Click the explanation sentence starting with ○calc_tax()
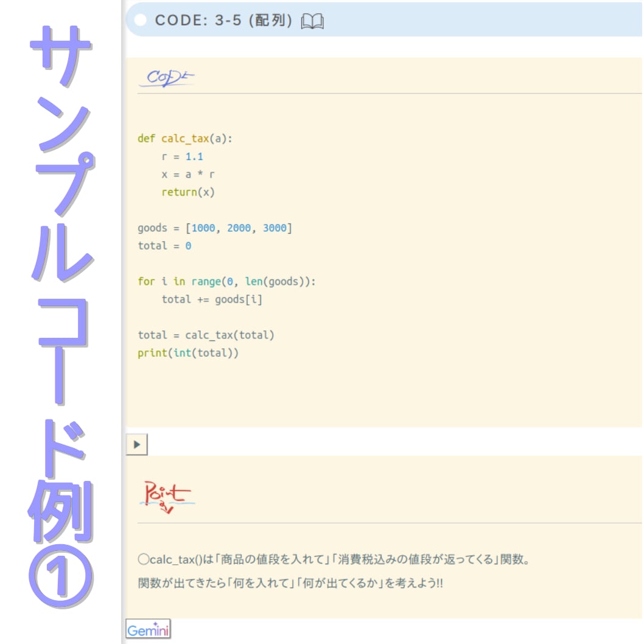The height and width of the screenshot is (644, 644). [x=334, y=559]
